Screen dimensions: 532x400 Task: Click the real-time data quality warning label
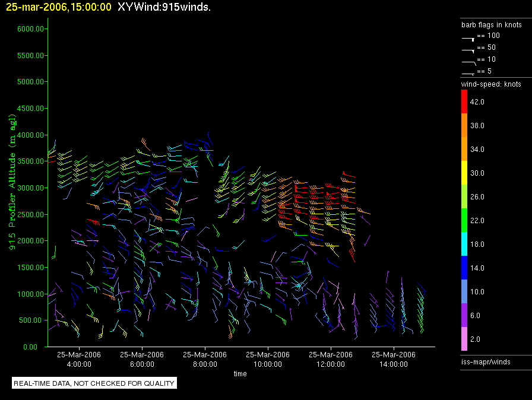click(x=94, y=383)
